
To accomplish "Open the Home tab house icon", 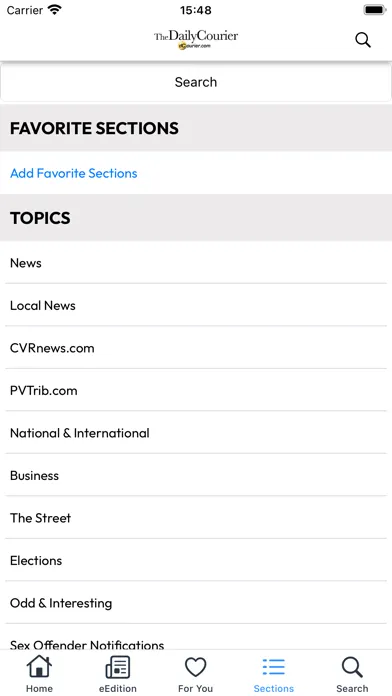I will pyautogui.click(x=39, y=667).
